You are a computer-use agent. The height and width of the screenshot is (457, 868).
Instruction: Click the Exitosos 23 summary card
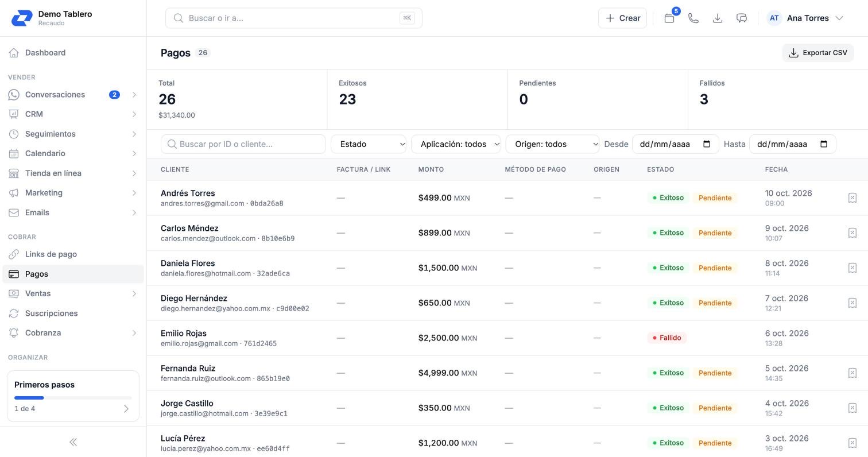417,99
